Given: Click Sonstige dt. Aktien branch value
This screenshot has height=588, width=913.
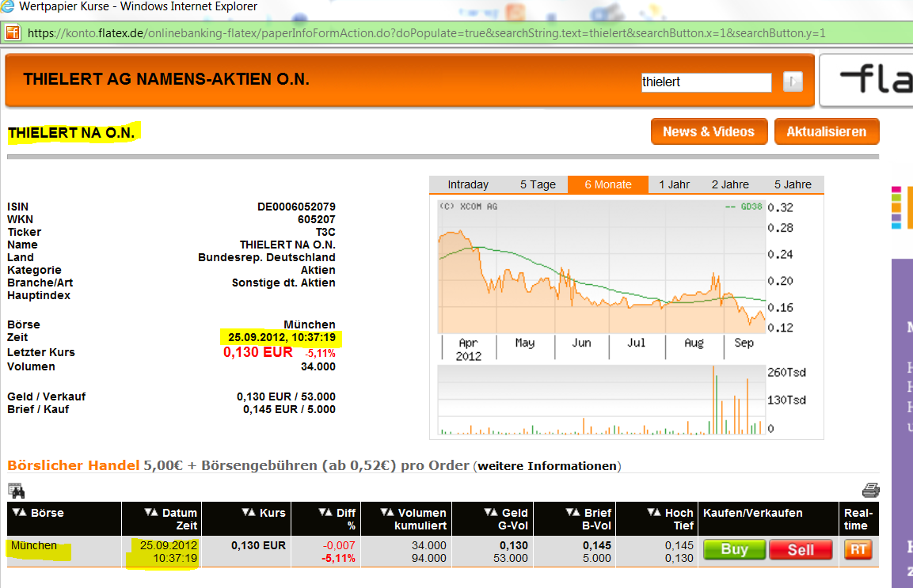Looking at the screenshot, I should 283,283.
